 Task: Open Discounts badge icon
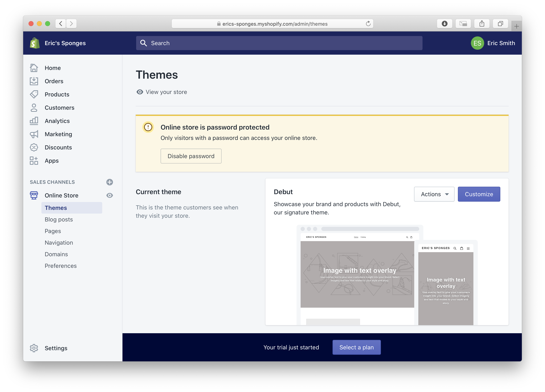click(34, 147)
